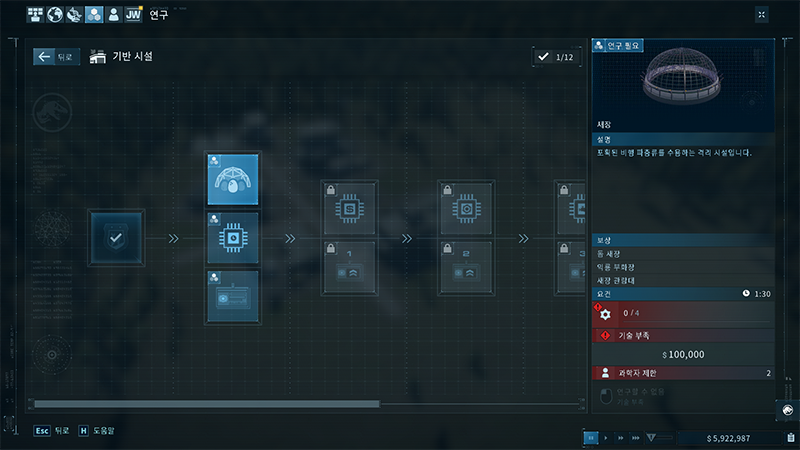Set game speed to triple fast-forward

click(635, 438)
